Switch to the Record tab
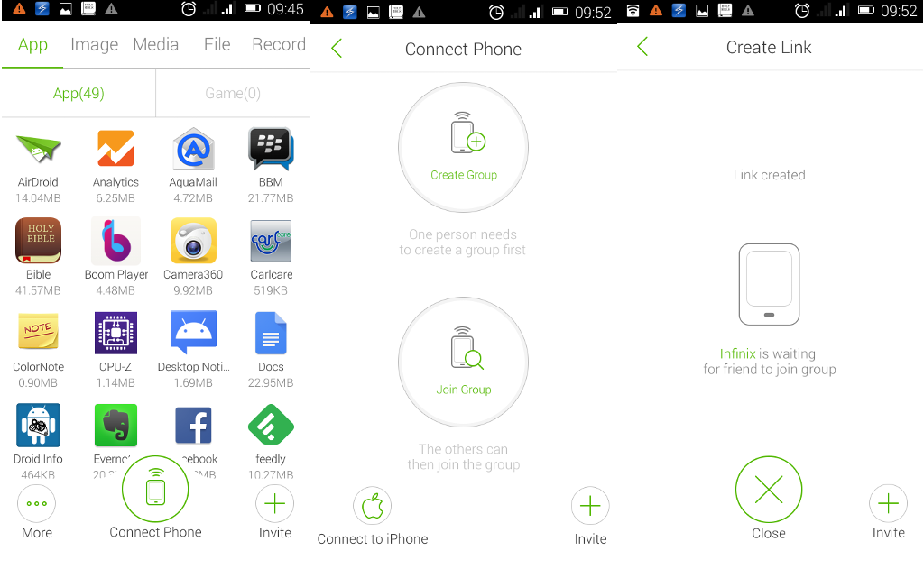The image size is (924, 569). tap(279, 45)
